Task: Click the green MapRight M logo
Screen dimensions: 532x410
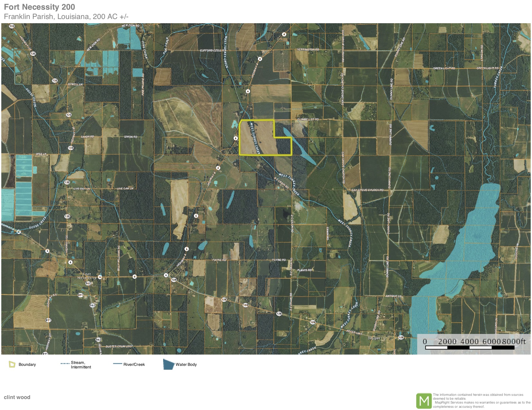Action: coord(424,401)
